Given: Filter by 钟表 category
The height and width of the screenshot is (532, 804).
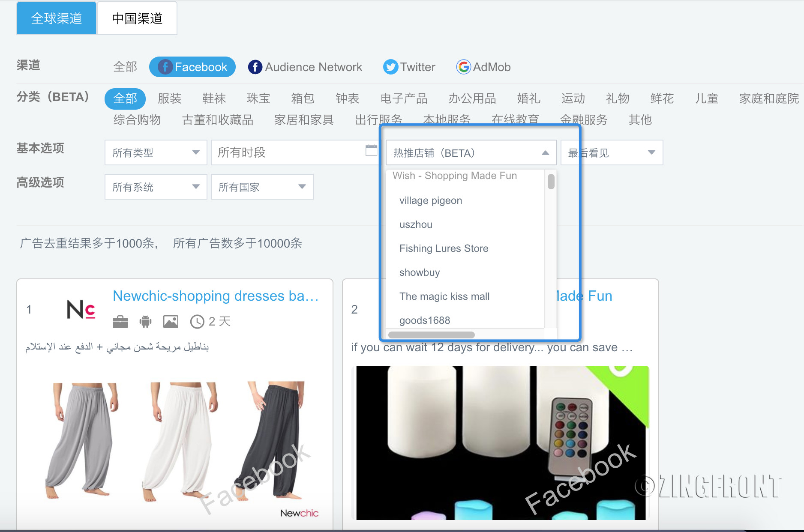Looking at the screenshot, I should (x=347, y=99).
